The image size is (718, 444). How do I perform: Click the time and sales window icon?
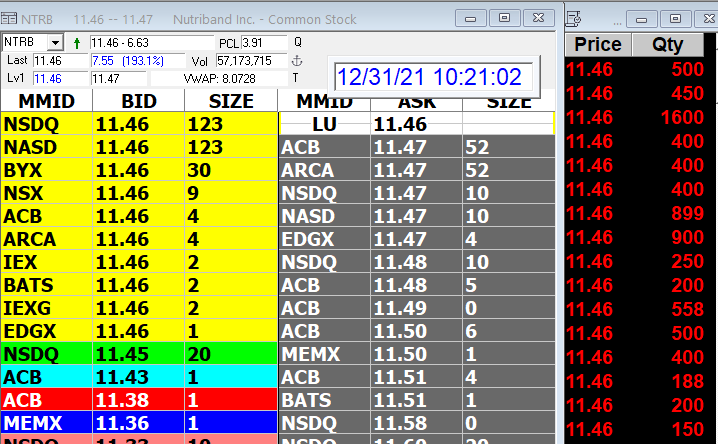point(573,19)
